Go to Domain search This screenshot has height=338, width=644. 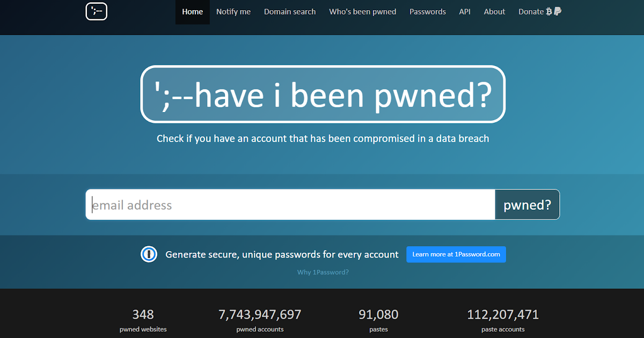[290, 11]
